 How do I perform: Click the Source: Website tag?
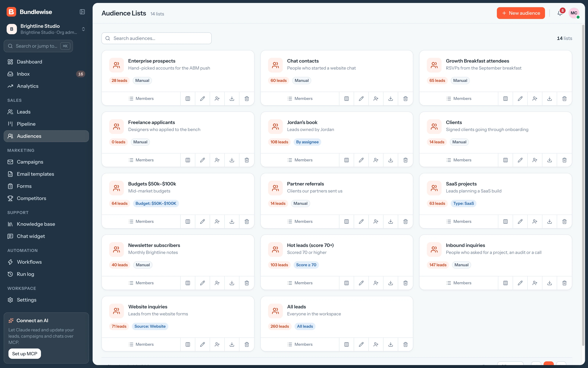click(150, 326)
